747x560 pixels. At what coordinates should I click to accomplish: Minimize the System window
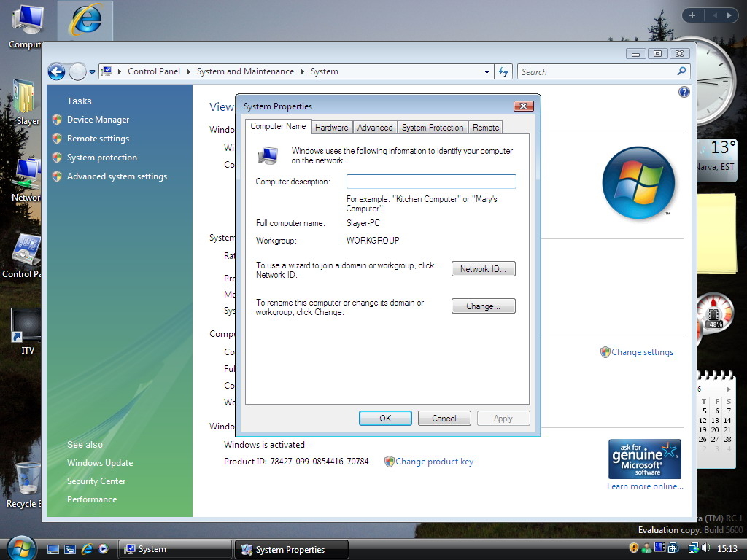click(635, 54)
